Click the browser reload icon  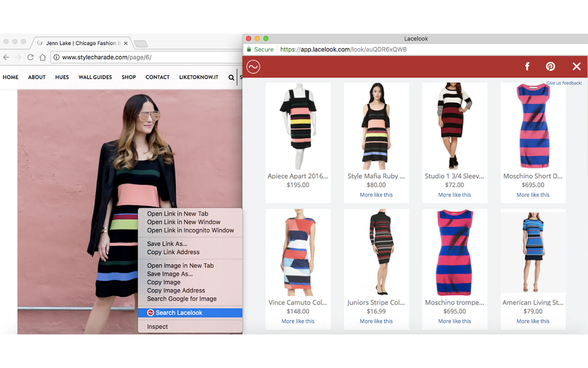[x=30, y=57]
